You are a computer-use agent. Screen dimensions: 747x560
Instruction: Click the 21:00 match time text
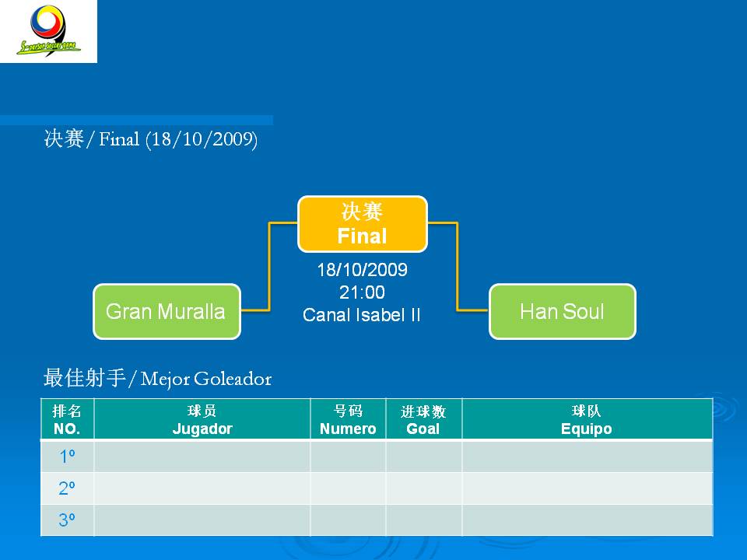tap(362, 292)
